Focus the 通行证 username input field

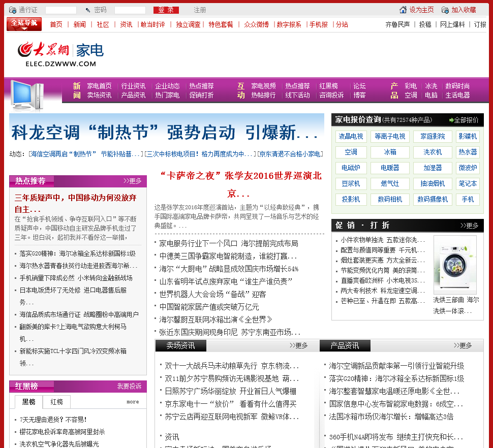[61, 10]
